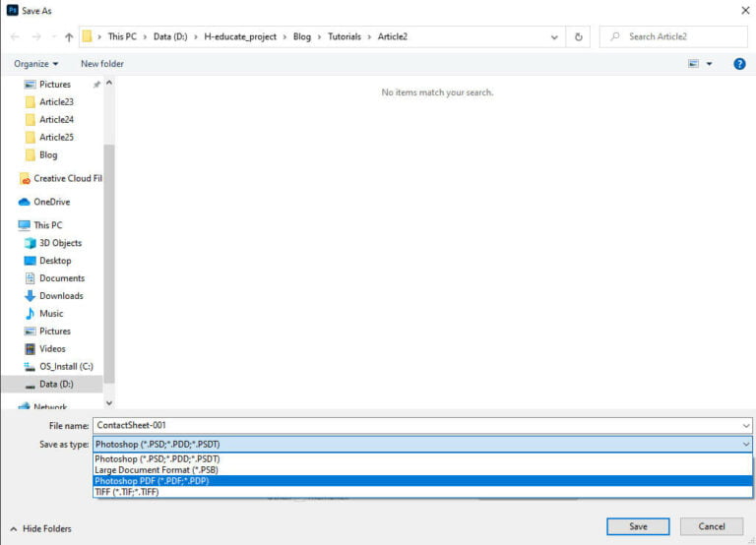Choose TIFF format from list
The height and width of the screenshot is (545, 756).
[127, 492]
